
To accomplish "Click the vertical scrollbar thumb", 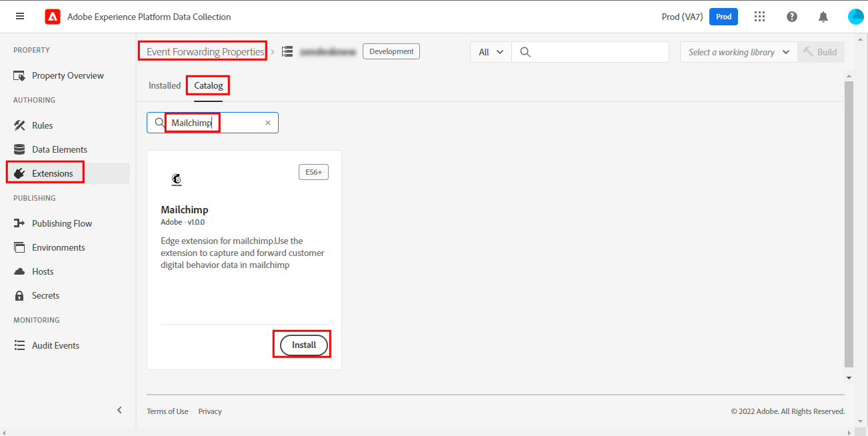I will (849, 225).
